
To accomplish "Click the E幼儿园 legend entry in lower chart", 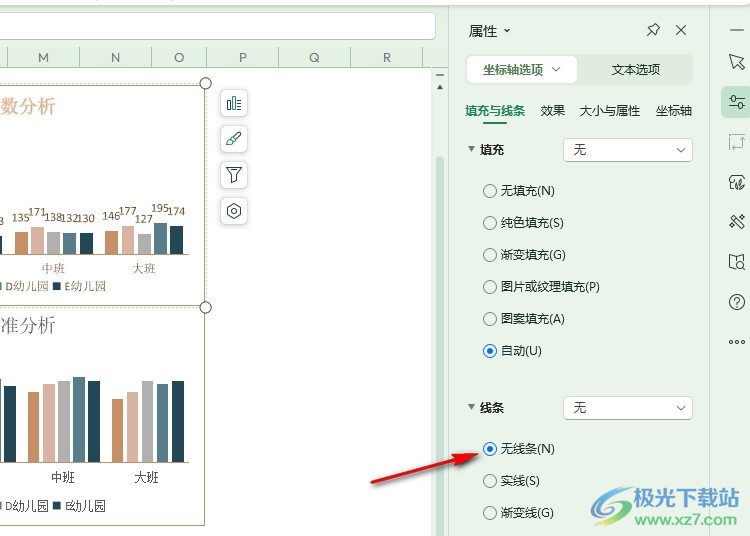I will (x=79, y=506).
